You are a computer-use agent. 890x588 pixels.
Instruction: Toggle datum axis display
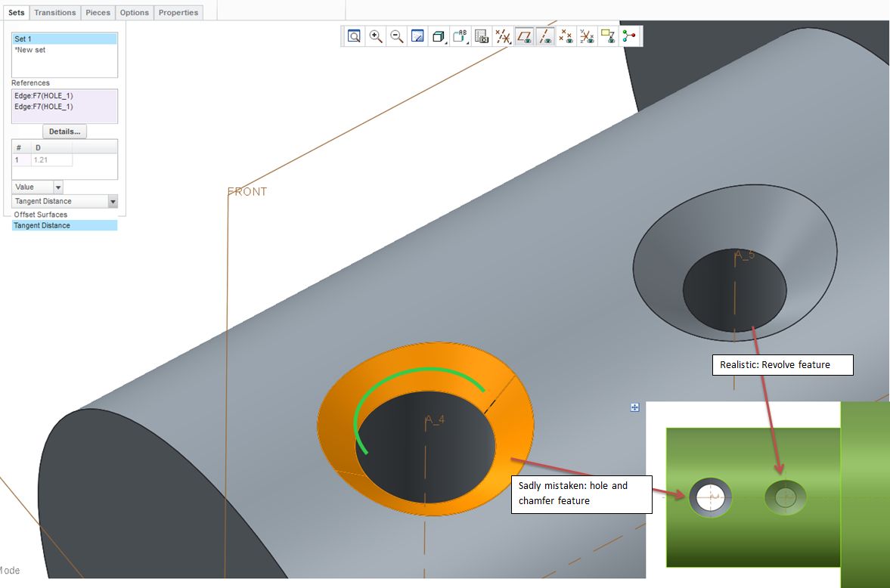pos(545,36)
